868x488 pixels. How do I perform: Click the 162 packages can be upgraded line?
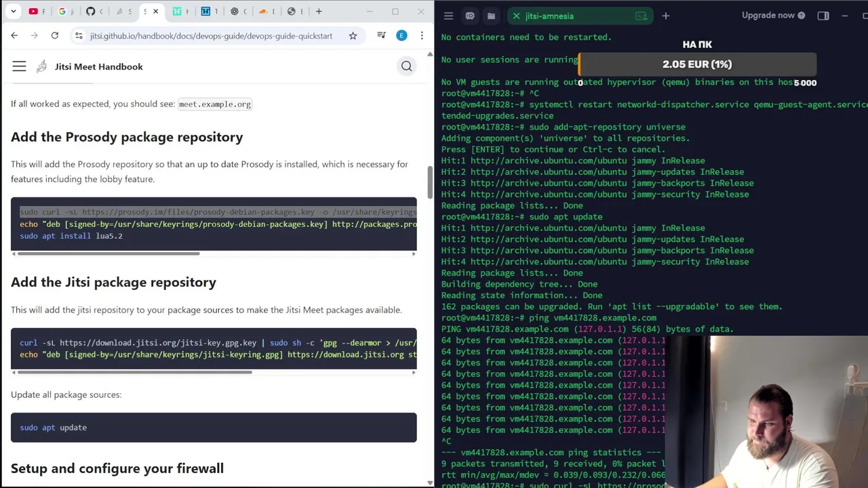(612, 306)
